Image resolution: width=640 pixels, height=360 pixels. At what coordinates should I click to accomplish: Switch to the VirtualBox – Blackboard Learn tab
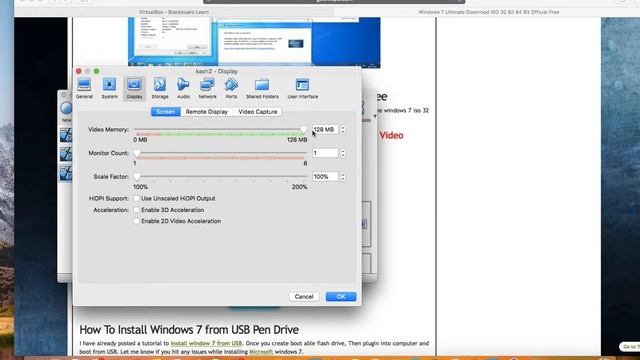point(174,12)
